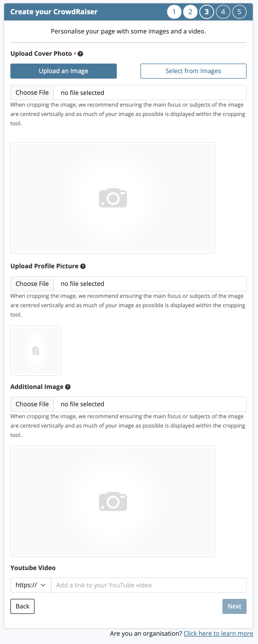Choose Select from Images option

point(193,71)
